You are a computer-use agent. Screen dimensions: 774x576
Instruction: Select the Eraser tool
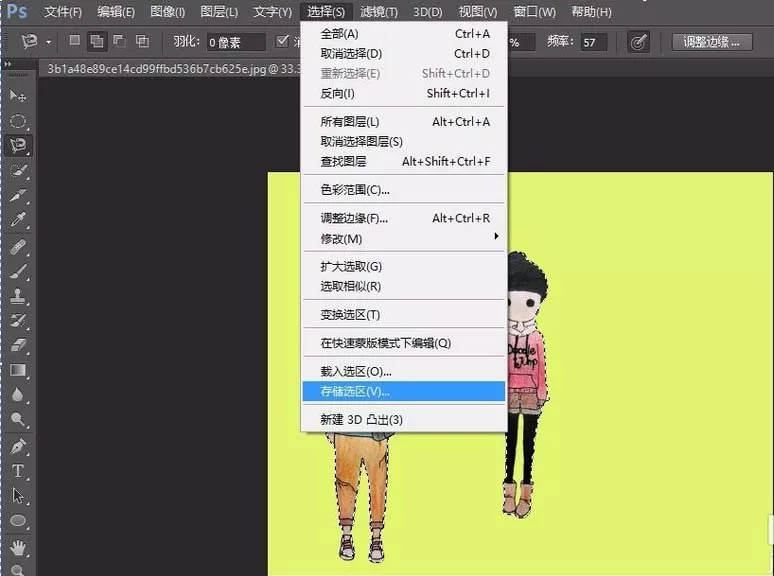point(18,345)
